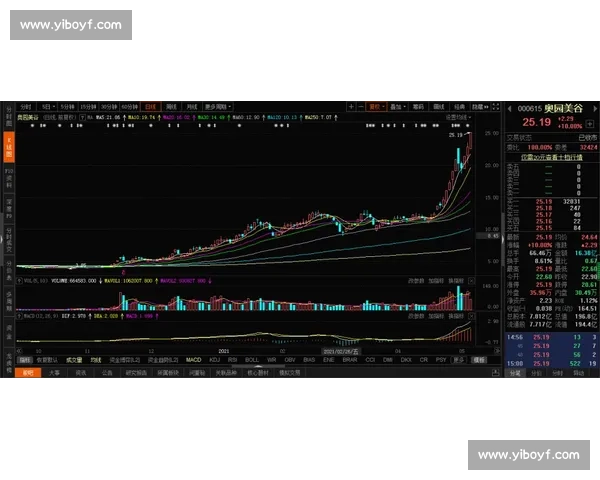Open K线图 sidebar item
600x480 pixels.
(x=9, y=147)
